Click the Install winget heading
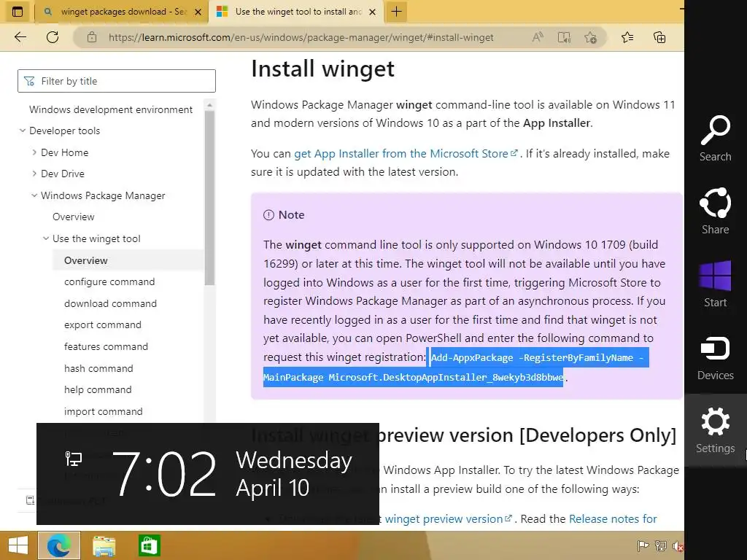 [x=322, y=69]
